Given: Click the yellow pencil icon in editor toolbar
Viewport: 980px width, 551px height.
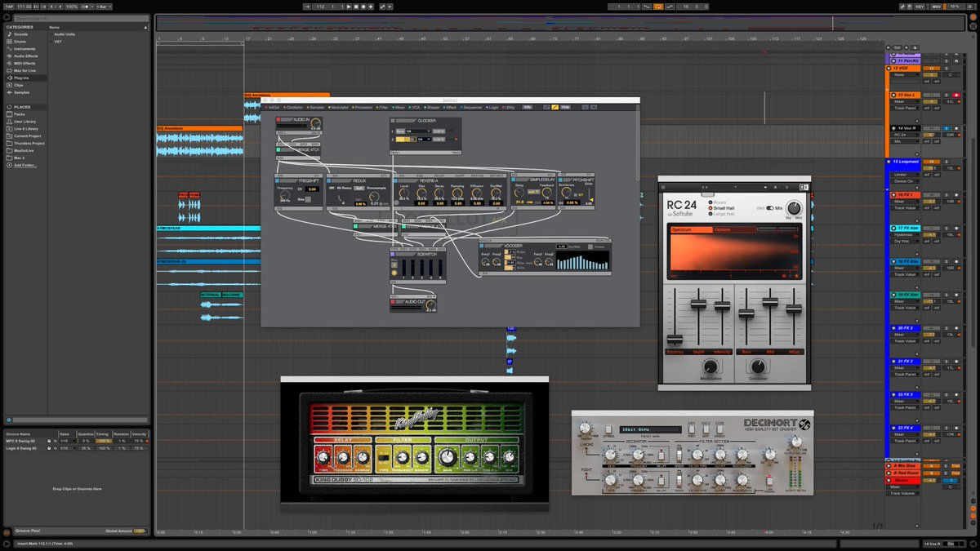Looking at the screenshot, I should point(555,108).
